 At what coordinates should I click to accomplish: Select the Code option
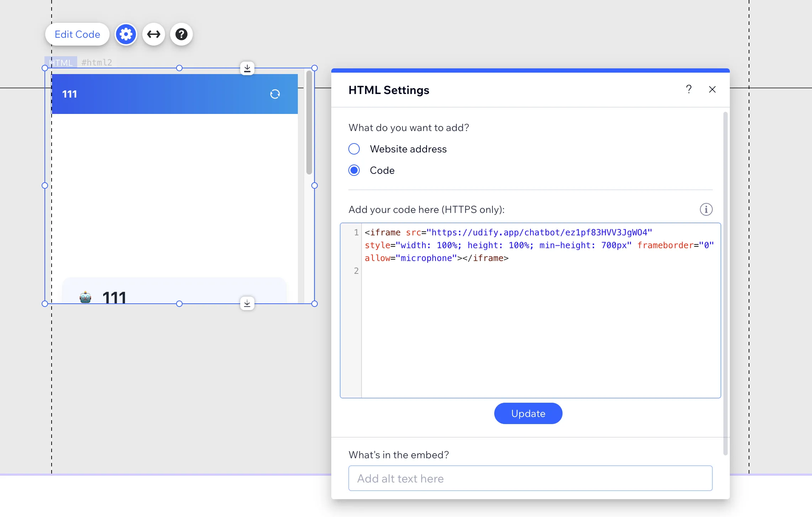pyautogui.click(x=354, y=170)
